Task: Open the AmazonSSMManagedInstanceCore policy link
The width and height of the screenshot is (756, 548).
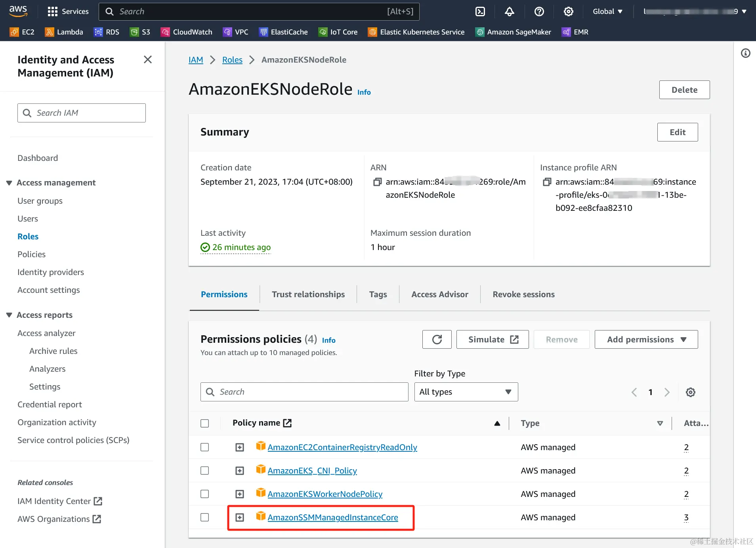Action: pyautogui.click(x=333, y=517)
